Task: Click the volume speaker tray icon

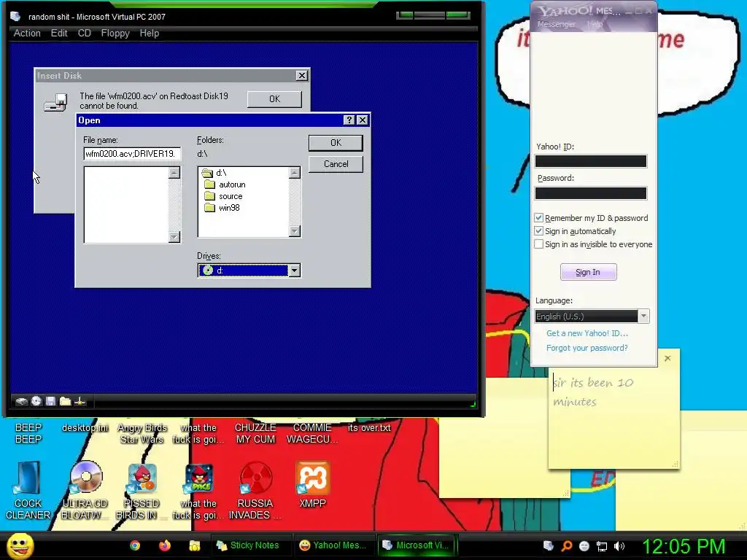Action: point(619,545)
